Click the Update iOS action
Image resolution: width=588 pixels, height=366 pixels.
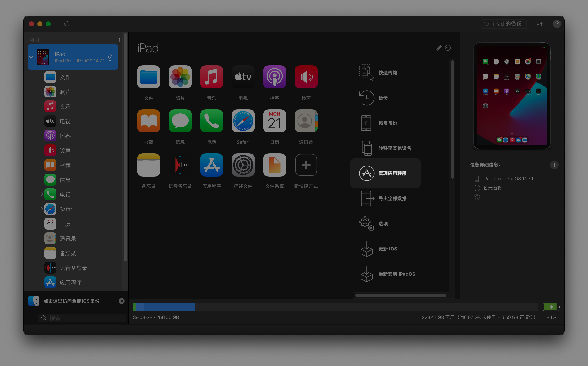(388, 249)
